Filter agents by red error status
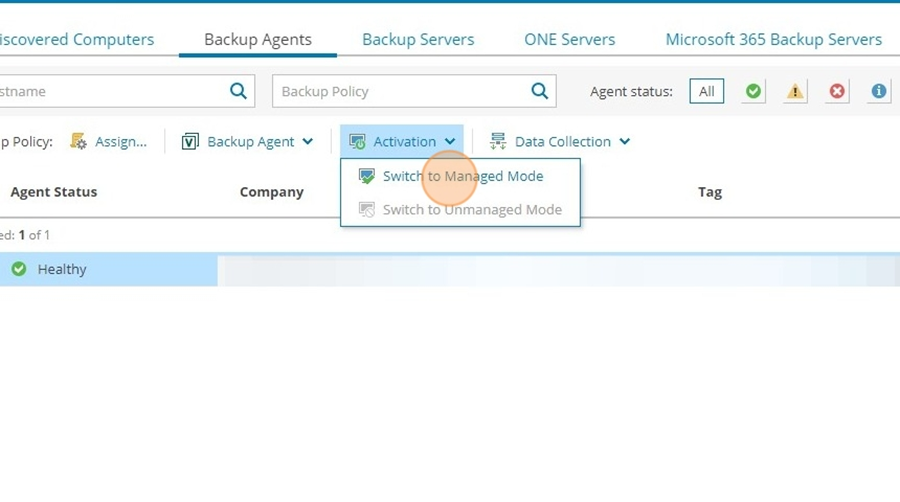The height and width of the screenshot is (502, 900). (837, 91)
